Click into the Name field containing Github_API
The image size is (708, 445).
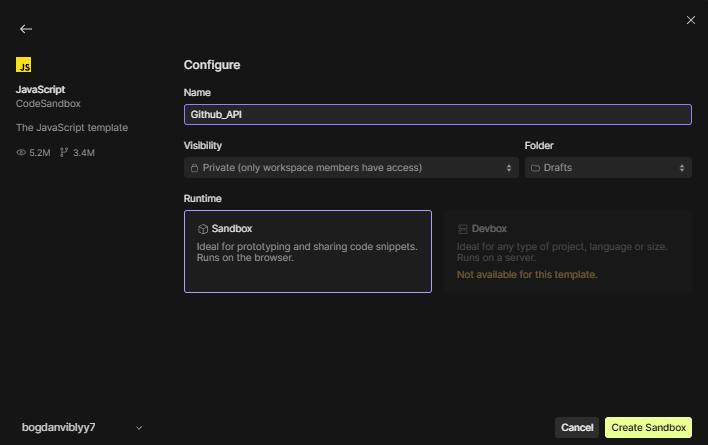point(437,115)
